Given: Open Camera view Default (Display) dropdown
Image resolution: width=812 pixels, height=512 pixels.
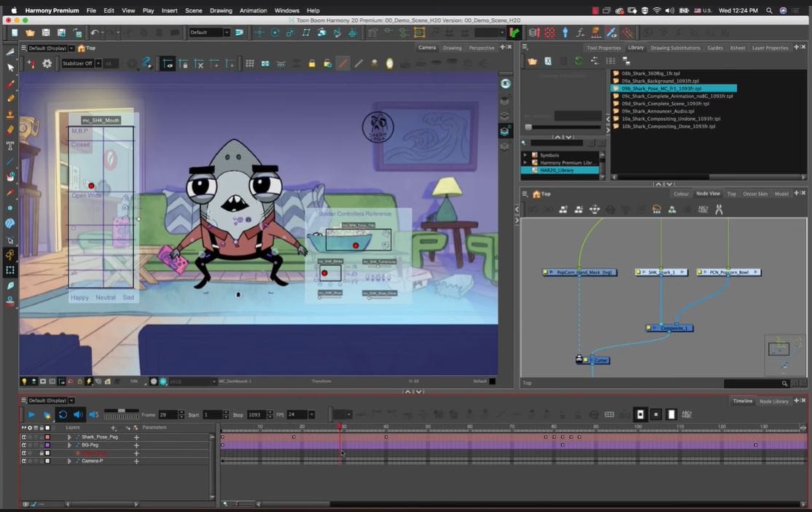Looking at the screenshot, I should click(x=71, y=48).
